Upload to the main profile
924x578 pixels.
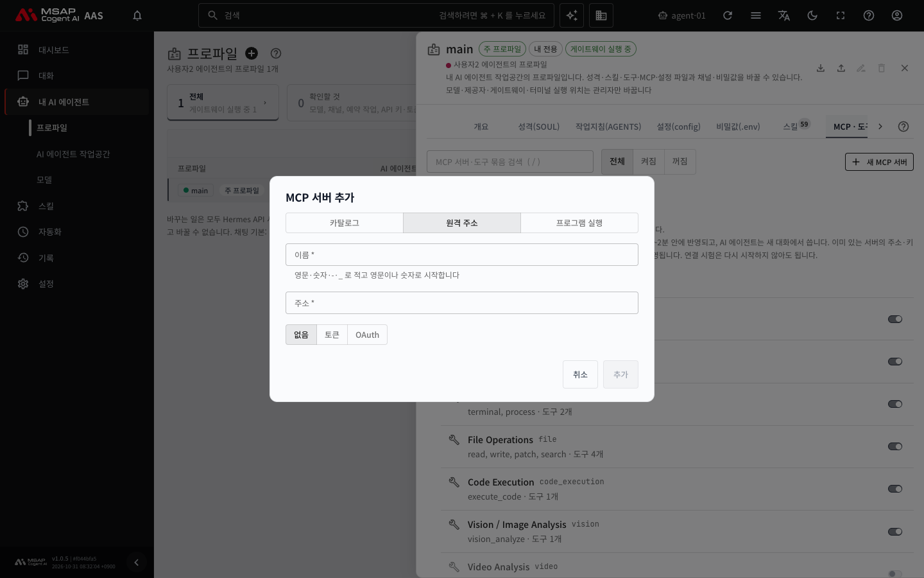(x=841, y=68)
